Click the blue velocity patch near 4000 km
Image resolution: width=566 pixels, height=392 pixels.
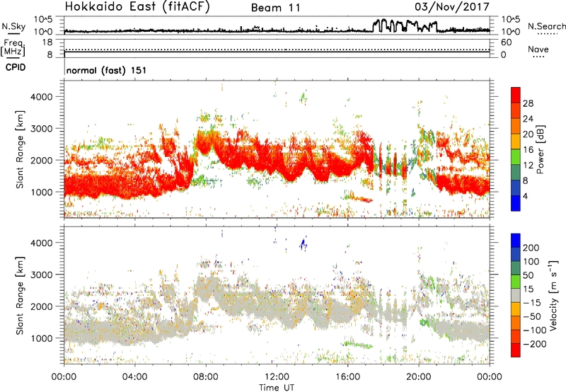click(x=304, y=243)
